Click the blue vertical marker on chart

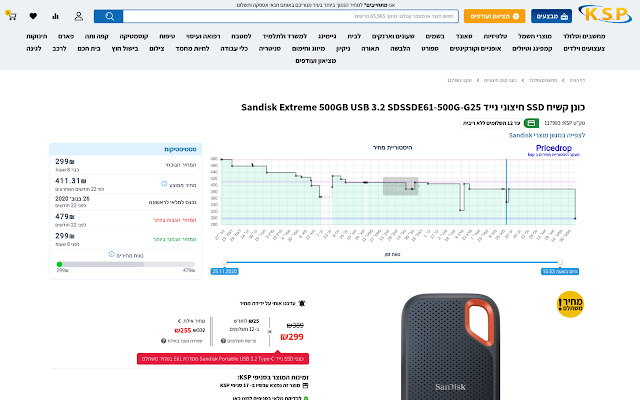coord(507,192)
